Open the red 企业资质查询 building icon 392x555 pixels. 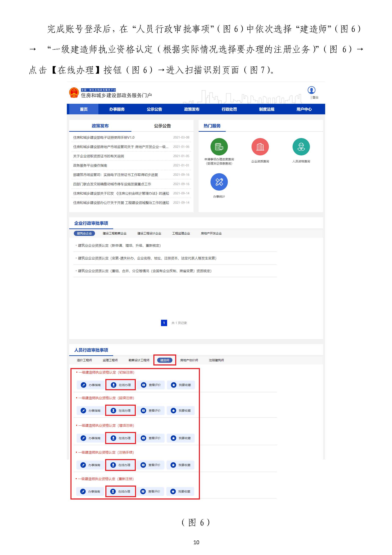260,147
